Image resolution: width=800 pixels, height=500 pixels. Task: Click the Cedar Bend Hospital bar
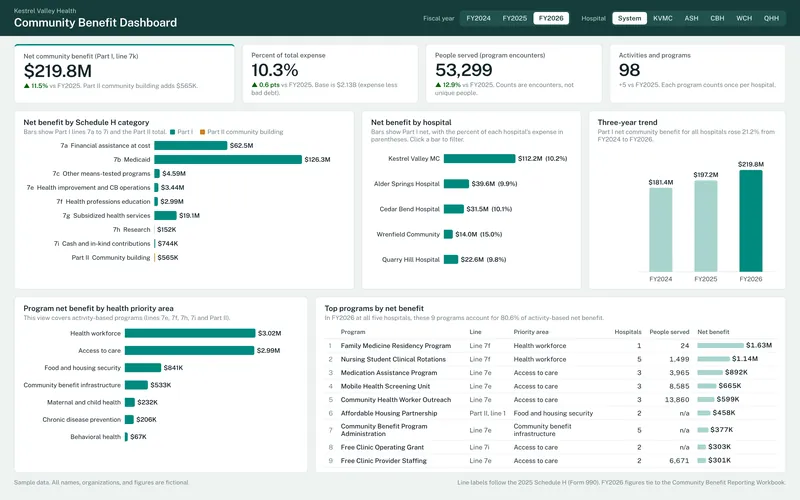tap(454, 209)
